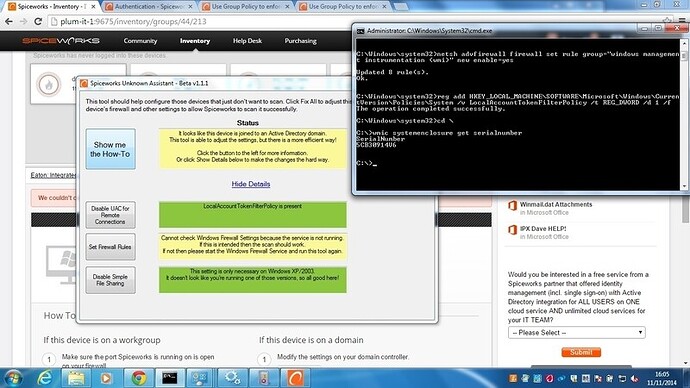690x388 pixels.
Task: Click the Spiceworks logo in the header
Action: (x=61, y=40)
